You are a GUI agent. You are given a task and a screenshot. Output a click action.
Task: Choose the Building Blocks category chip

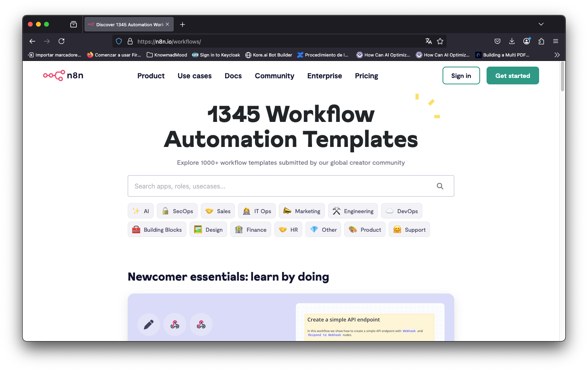tap(157, 229)
